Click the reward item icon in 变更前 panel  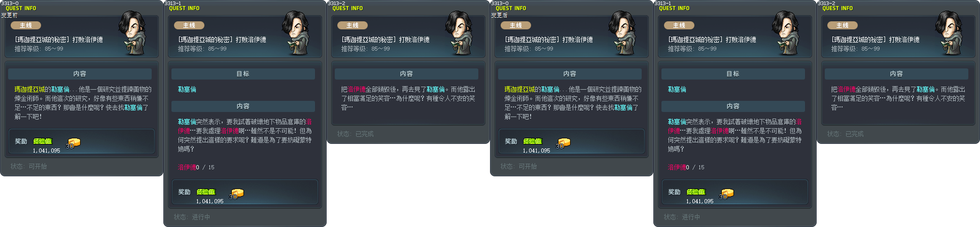coord(73,142)
